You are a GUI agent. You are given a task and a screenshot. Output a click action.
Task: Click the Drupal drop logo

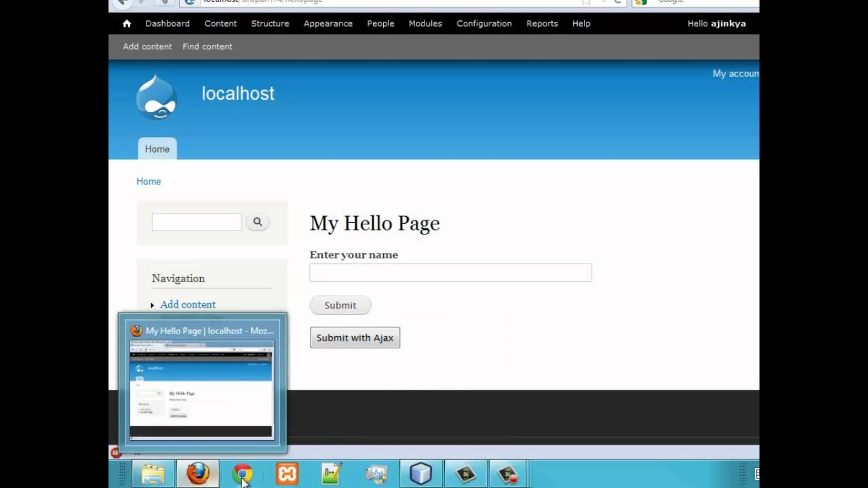[x=157, y=97]
